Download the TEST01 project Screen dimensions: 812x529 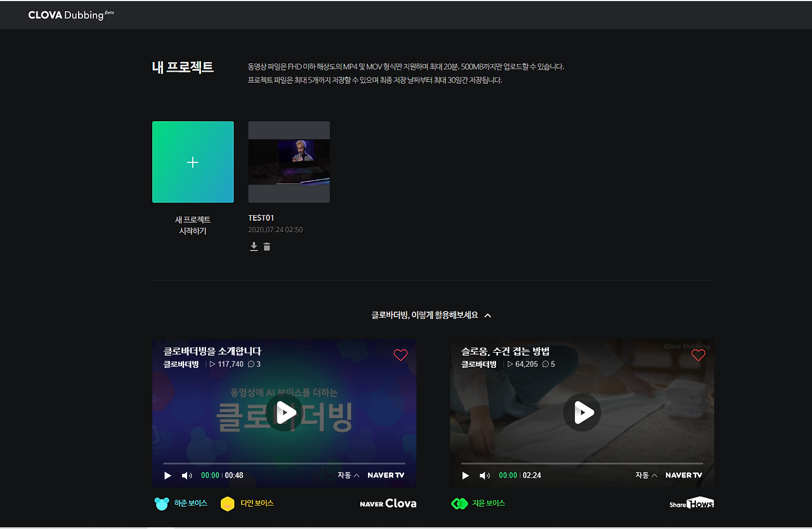coord(254,247)
